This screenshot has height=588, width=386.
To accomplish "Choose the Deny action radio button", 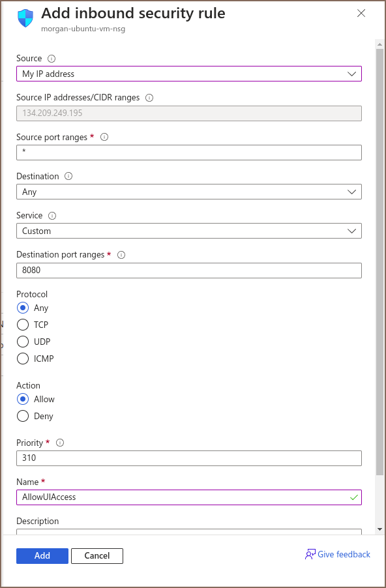I will tap(23, 416).
